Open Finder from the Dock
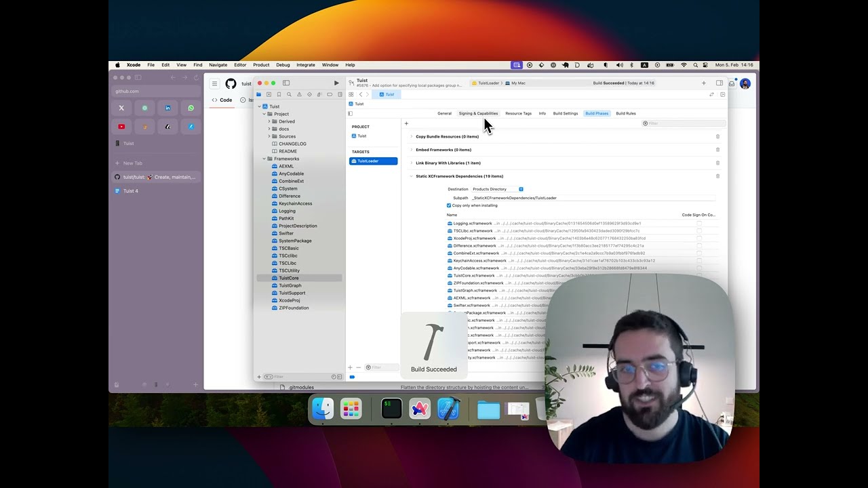Image resolution: width=868 pixels, height=488 pixels. click(323, 409)
